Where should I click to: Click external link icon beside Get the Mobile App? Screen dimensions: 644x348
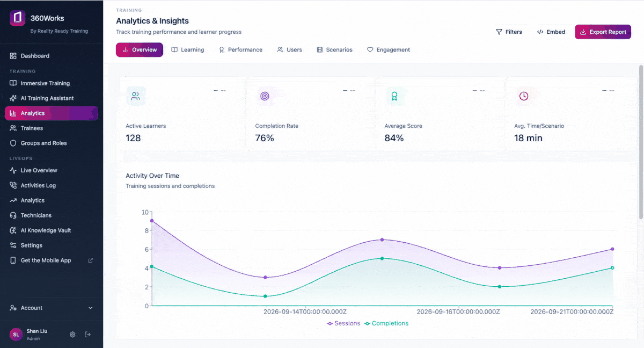point(90,260)
